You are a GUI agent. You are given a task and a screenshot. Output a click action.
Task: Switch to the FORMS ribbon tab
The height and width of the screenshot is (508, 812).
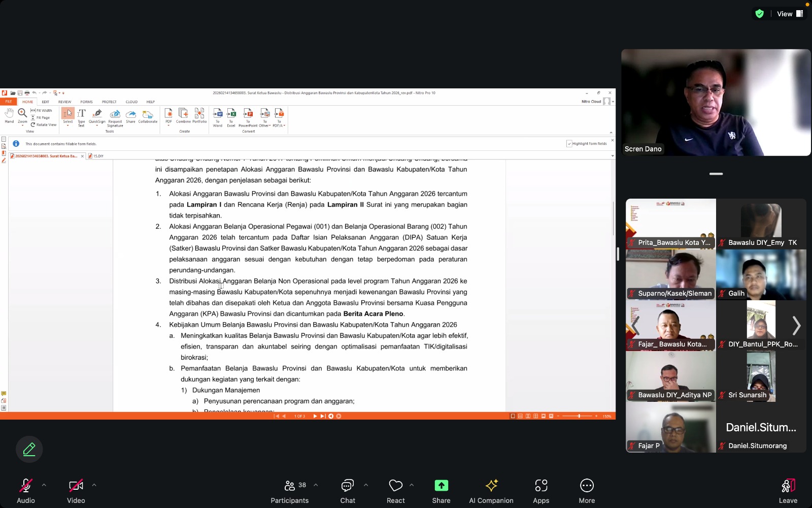pos(86,102)
